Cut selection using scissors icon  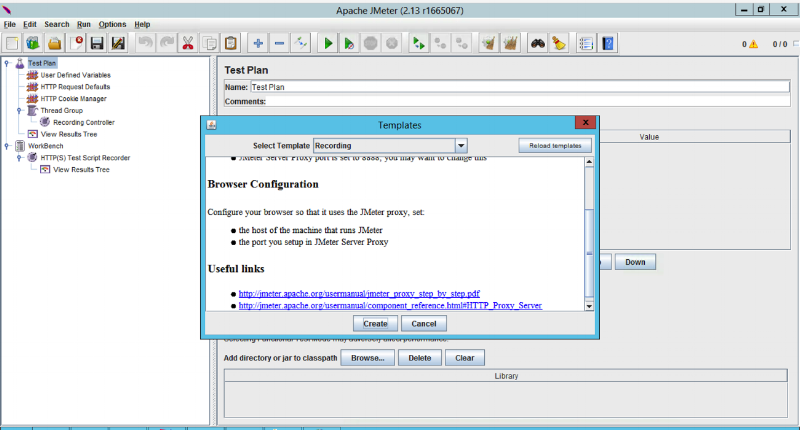(x=188, y=43)
